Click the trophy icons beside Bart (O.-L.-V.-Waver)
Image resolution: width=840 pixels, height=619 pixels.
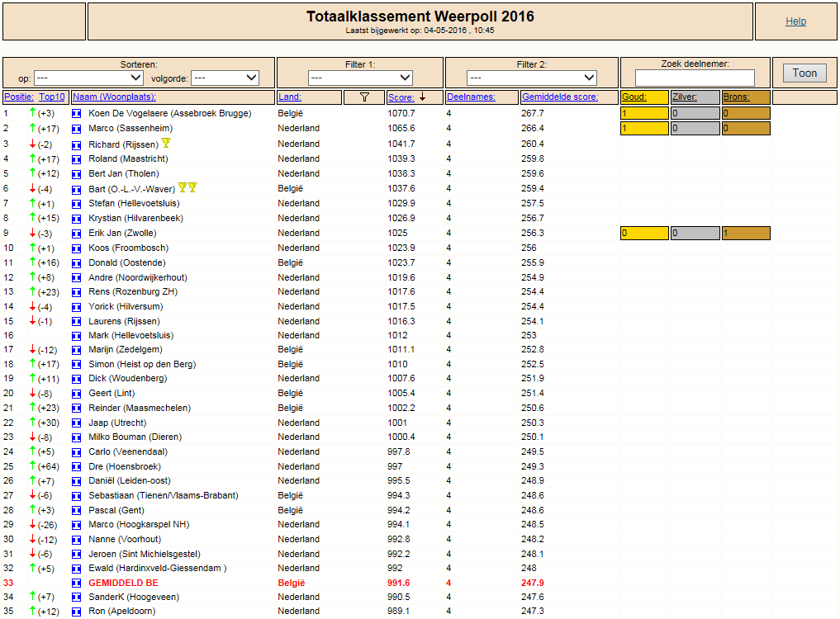click(187, 187)
